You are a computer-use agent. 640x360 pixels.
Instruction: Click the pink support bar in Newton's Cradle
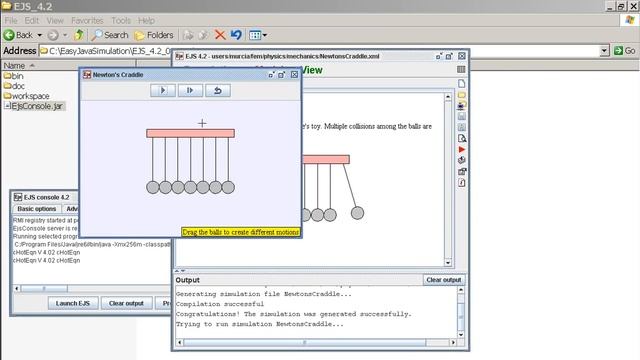(x=191, y=133)
